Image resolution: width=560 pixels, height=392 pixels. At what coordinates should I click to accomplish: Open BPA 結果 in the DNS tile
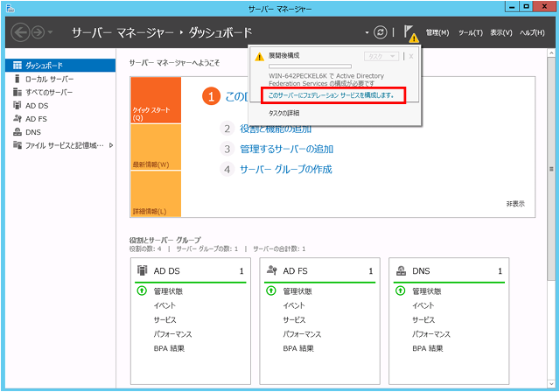point(428,348)
